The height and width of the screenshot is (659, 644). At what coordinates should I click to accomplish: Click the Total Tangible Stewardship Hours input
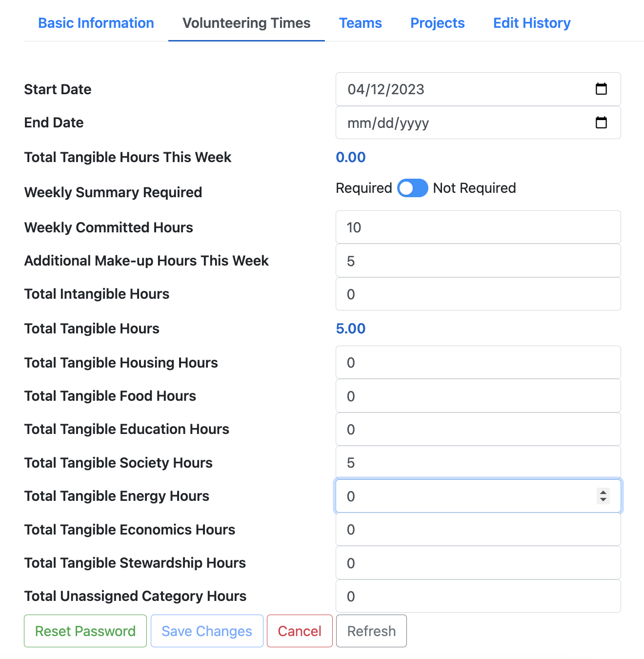tap(478, 563)
